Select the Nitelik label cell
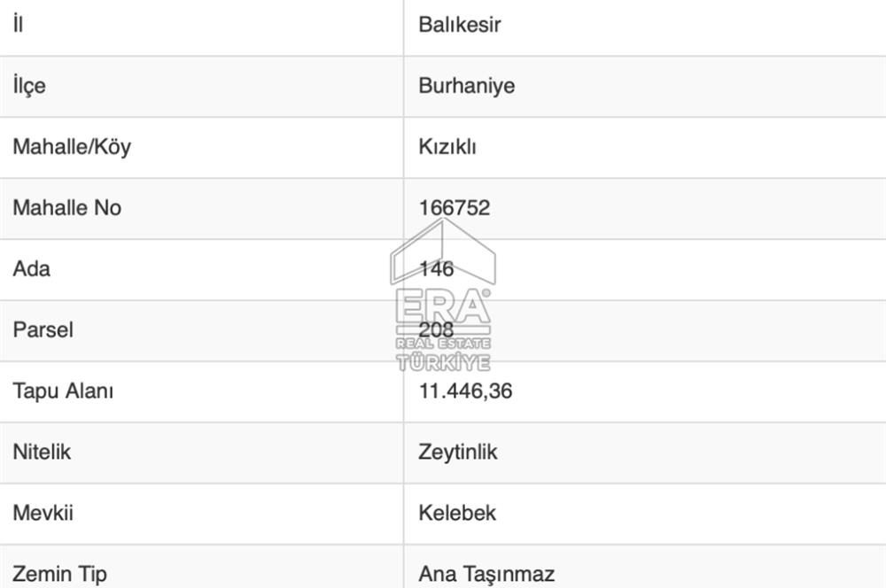Viewport: 886px width, 588px height. tap(42, 453)
